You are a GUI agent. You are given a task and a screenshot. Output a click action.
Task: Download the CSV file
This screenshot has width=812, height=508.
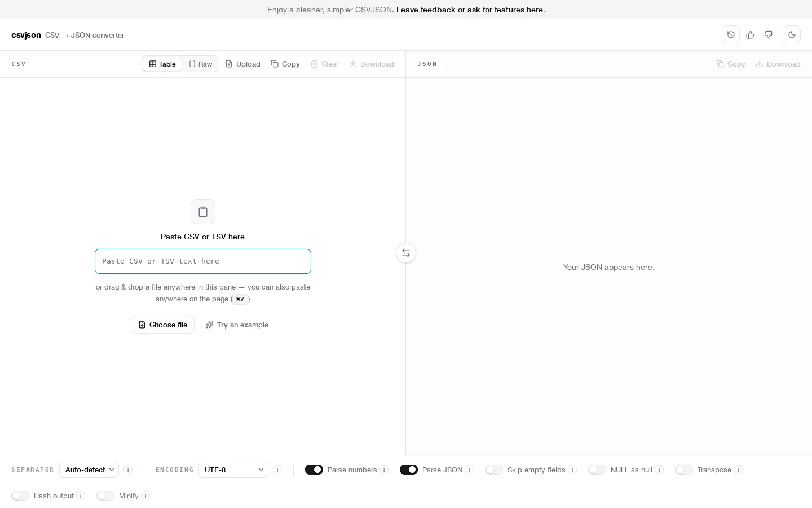click(x=372, y=64)
